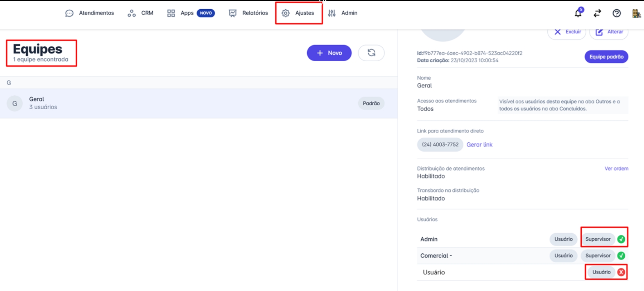Click the switch arrows icon
Screen dimensions: 644x291
click(597, 13)
